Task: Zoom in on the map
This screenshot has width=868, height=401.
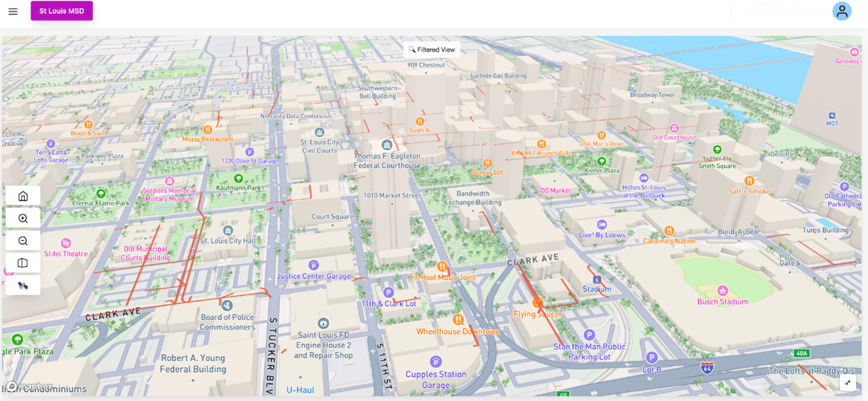Action: (23, 218)
